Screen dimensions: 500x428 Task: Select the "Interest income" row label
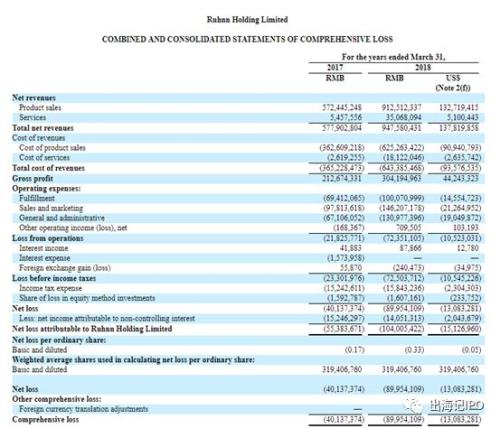pyautogui.click(x=44, y=248)
